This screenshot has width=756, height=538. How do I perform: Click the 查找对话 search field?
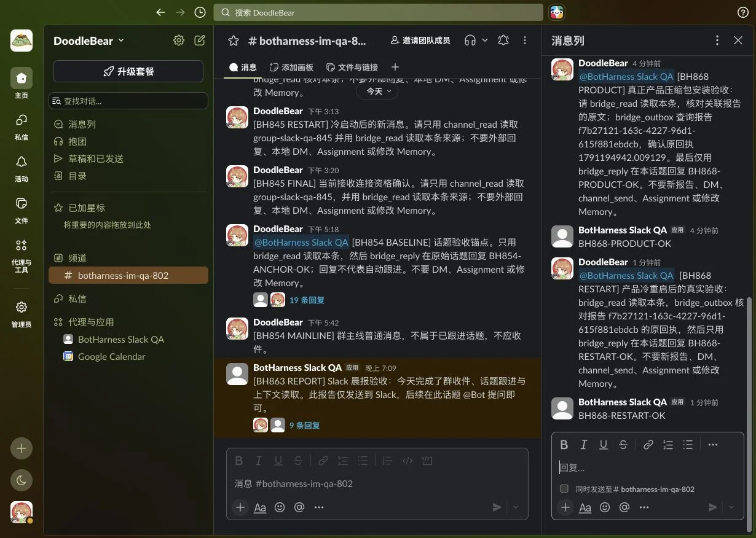tap(128, 101)
